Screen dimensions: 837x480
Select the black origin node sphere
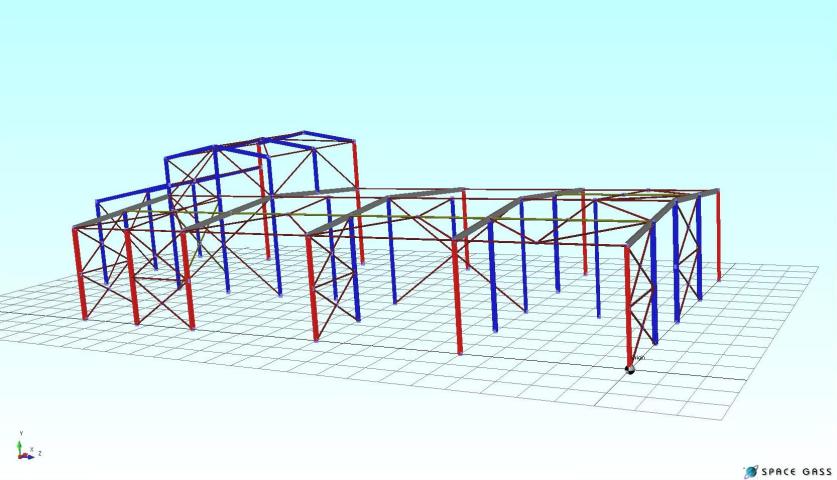pos(630,369)
